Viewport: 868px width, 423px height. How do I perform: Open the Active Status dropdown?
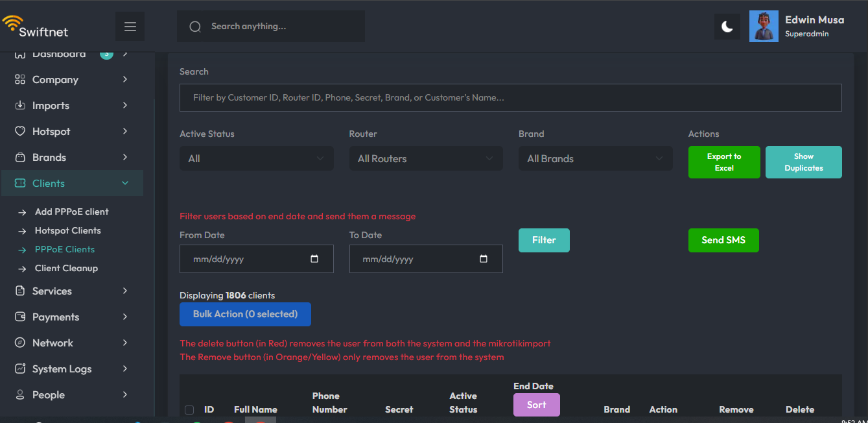click(256, 159)
